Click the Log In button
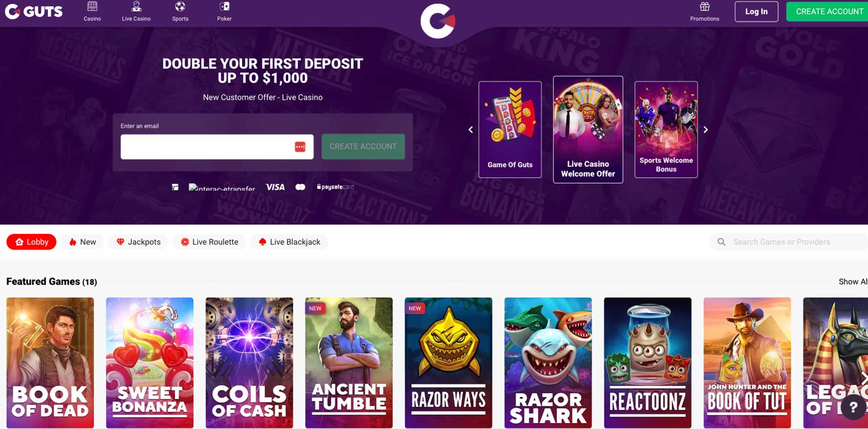 click(756, 12)
